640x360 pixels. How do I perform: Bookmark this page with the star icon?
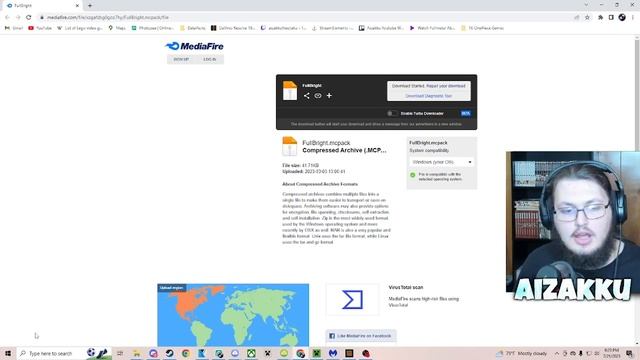587,17
